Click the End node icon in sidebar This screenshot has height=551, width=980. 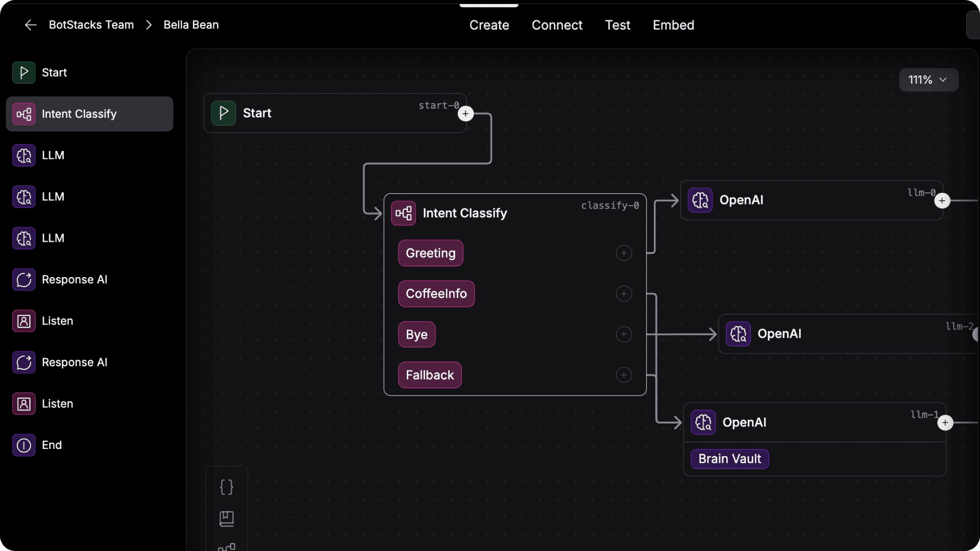point(24,445)
